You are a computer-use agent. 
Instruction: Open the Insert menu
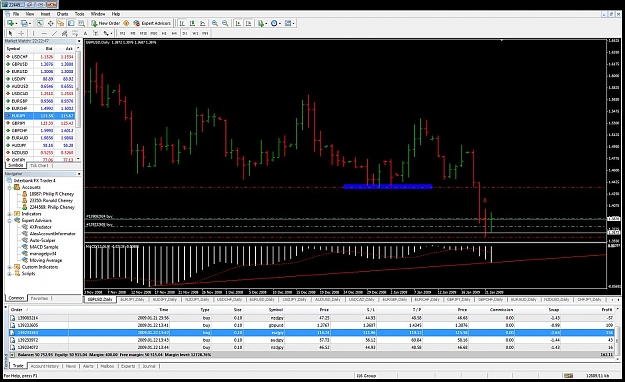[45, 14]
